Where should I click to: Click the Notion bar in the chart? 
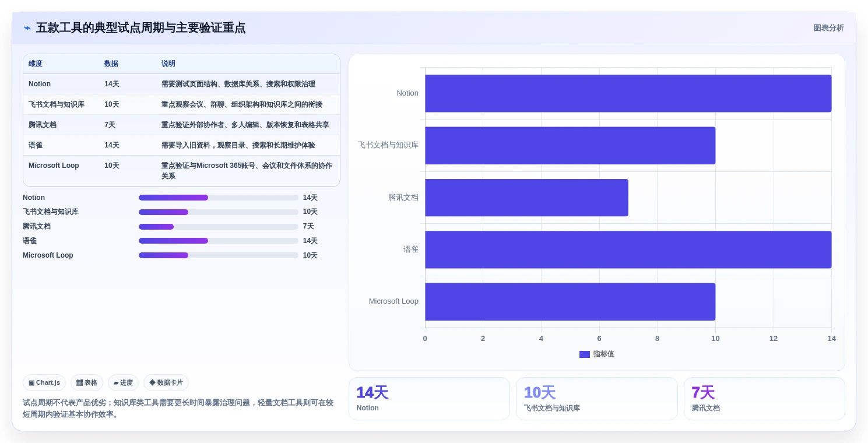point(628,93)
